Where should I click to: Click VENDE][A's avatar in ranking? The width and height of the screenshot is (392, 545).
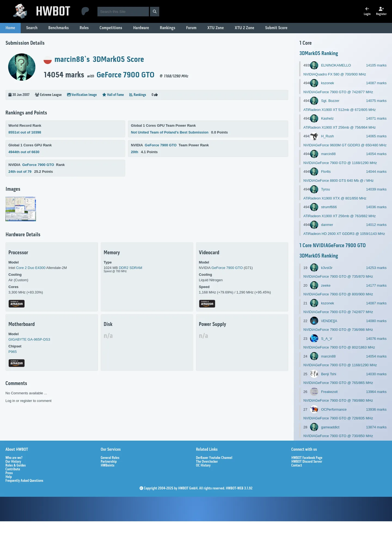point(314,321)
